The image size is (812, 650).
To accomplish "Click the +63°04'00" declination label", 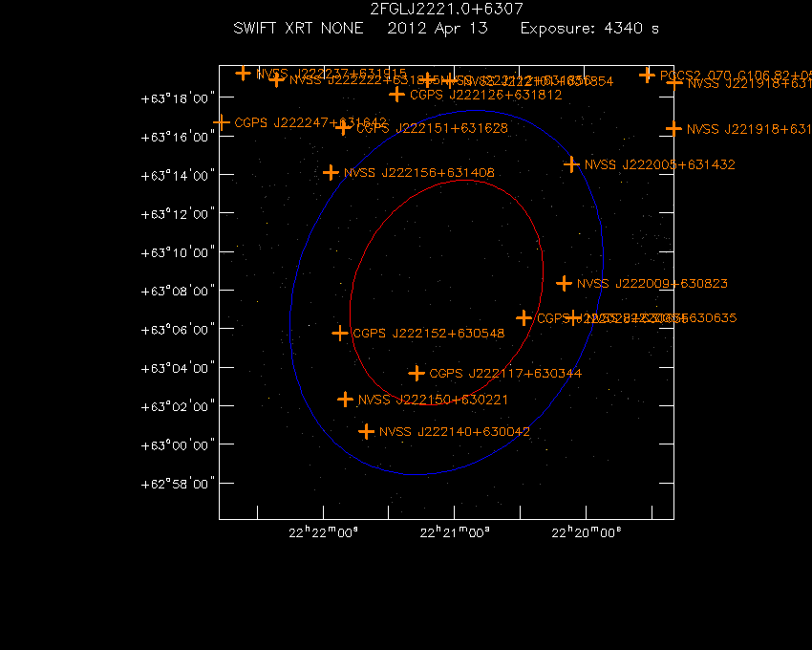I will pyautogui.click(x=178, y=368).
